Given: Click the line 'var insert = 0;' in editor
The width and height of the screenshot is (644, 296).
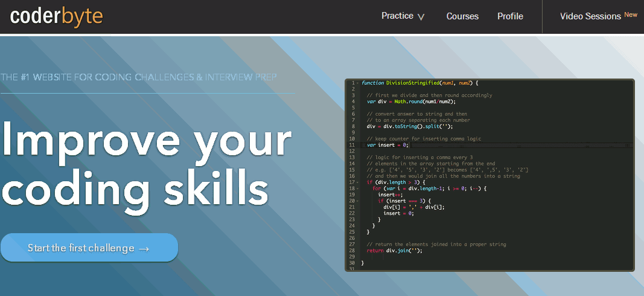Looking at the screenshot, I should tap(387, 145).
